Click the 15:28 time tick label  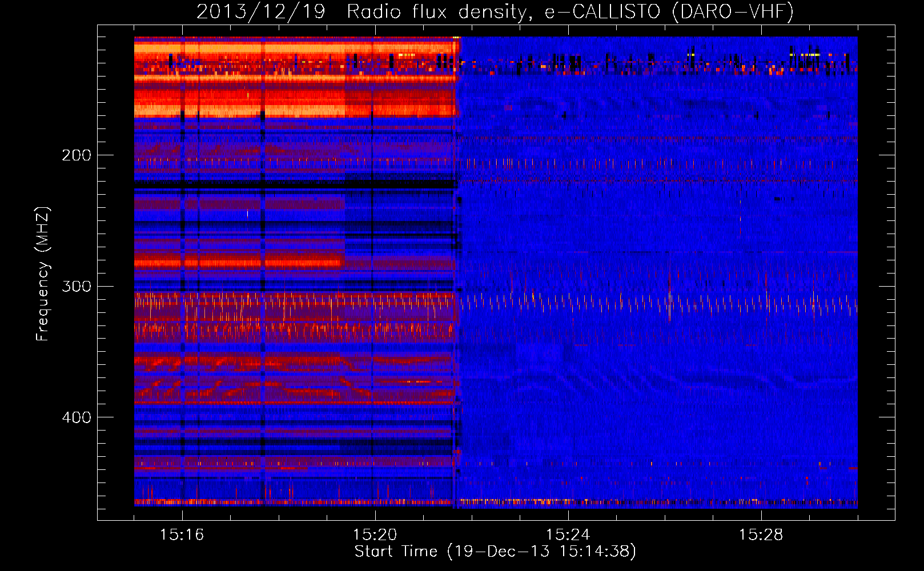point(761,535)
